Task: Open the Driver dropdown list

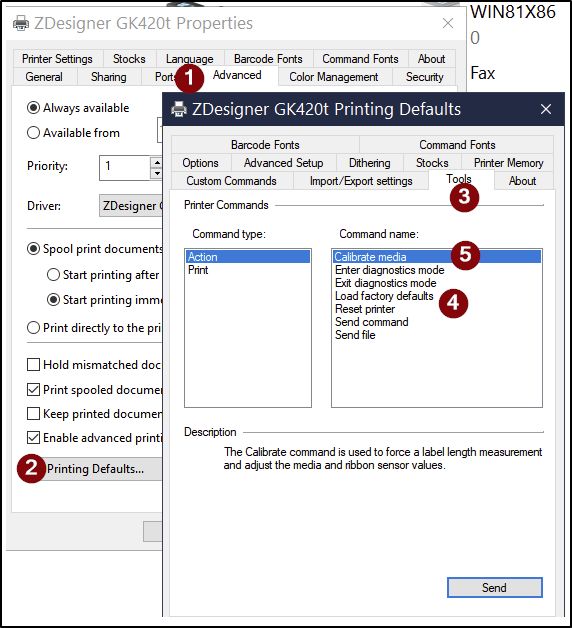Action: coord(131,206)
